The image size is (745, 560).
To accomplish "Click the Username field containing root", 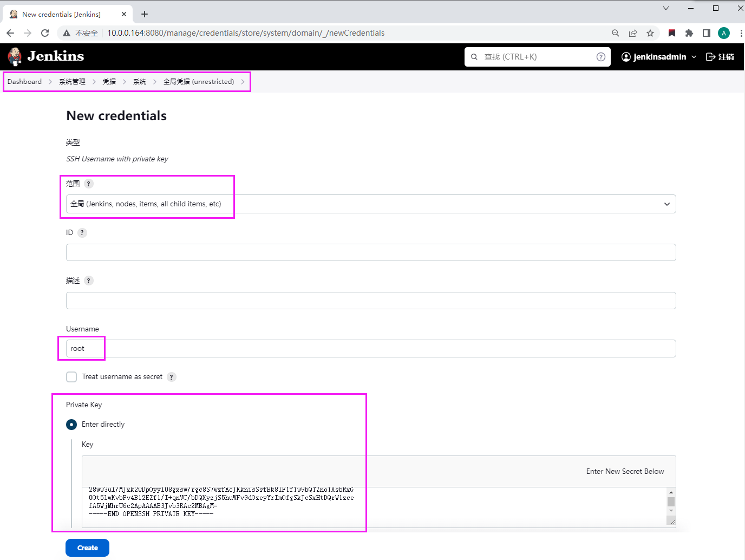I will click(371, 349).
